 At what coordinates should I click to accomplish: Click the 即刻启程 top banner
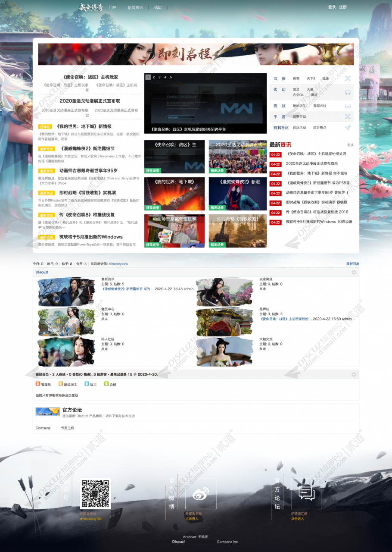pyautogui.click(x=196, y=54)
